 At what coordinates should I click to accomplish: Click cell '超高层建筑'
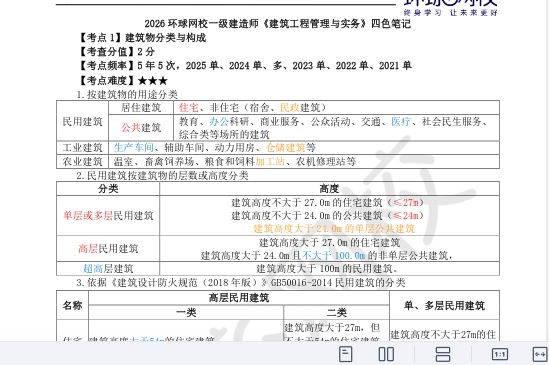pos(108,269)
